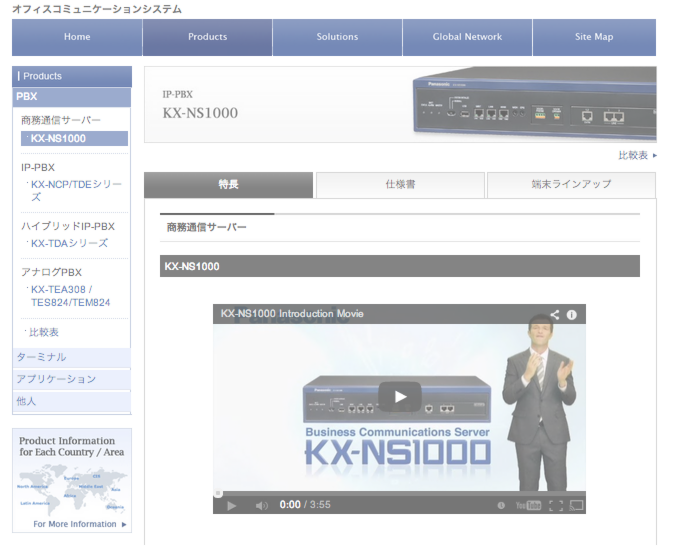The image size is (675, 550).
Task: Open the KX-NCP/TDEシリーズ sidebar link
Action: coord(76,191)
